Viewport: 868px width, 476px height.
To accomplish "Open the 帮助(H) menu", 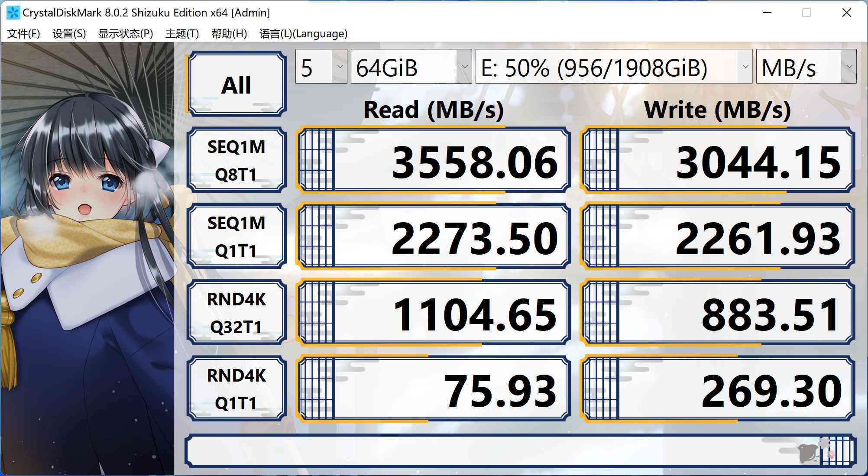I will (x=229, y=33).
